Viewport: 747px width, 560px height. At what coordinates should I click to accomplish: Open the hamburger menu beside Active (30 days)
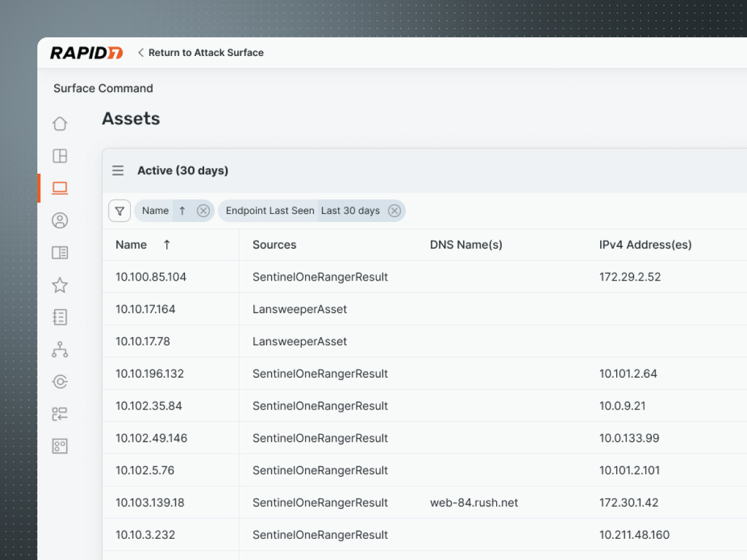[118, 170]
